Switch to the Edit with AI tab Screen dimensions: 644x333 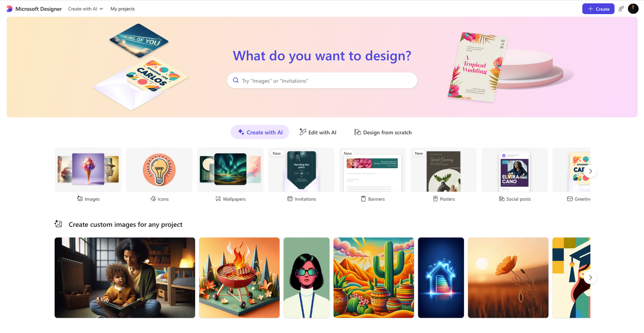318,132
